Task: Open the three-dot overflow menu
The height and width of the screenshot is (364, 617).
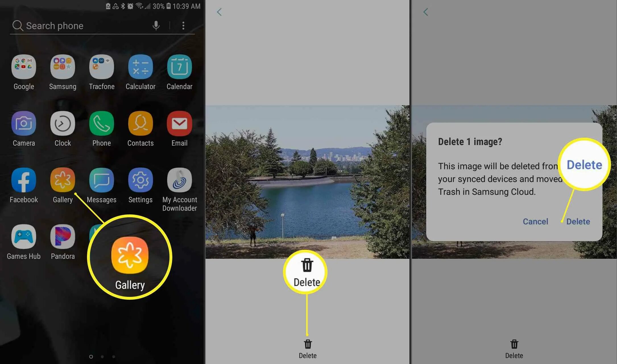Action: 183,26
